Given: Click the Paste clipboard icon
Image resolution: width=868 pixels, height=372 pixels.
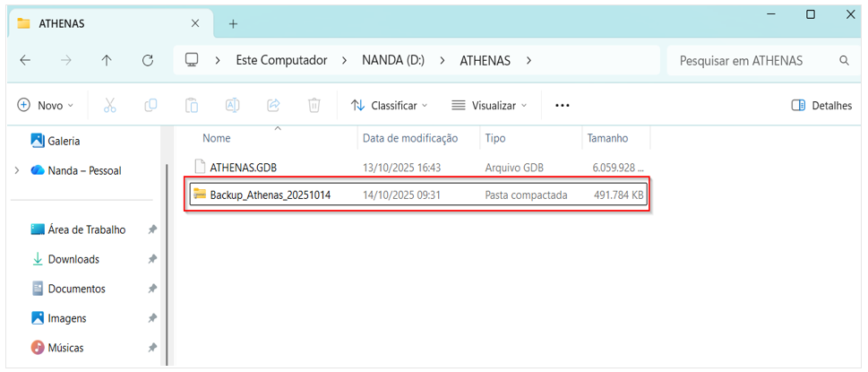Looking at the screenshot, I should point(192,106).
